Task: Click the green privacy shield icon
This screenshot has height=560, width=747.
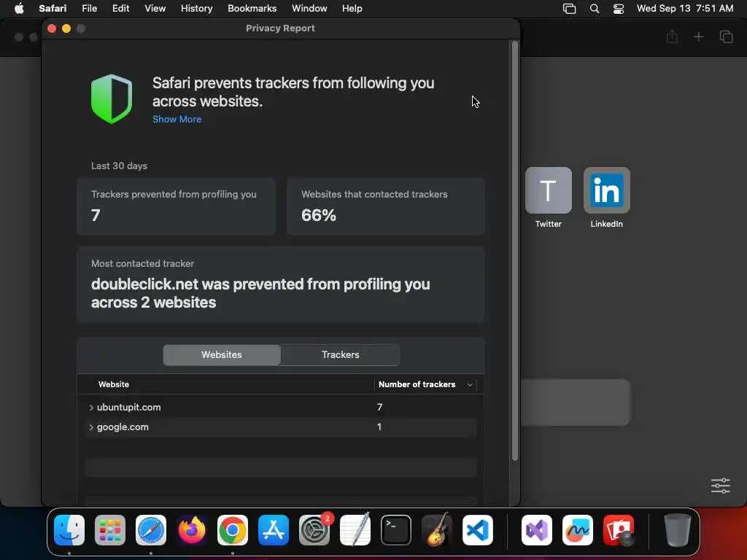Action: (x=112, y=98)
